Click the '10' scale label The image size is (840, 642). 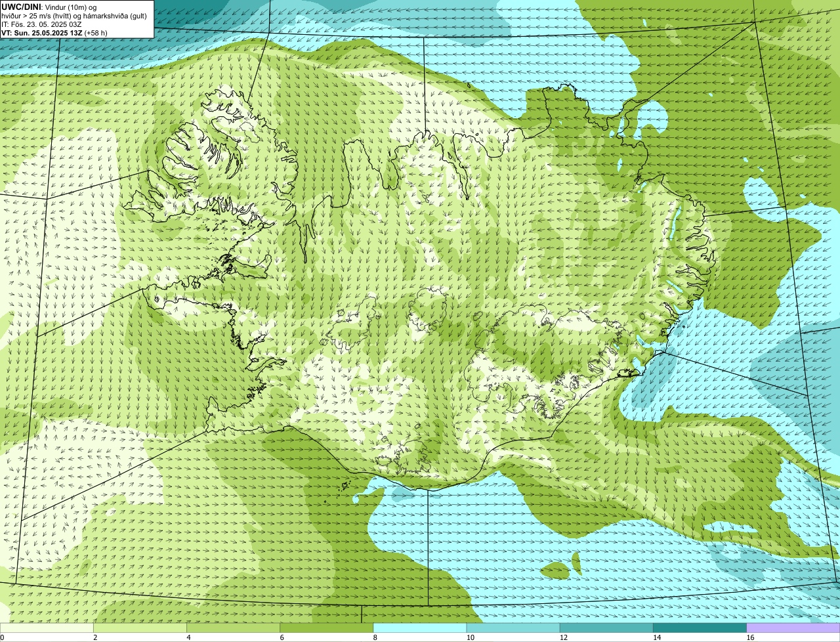[470, 637]
